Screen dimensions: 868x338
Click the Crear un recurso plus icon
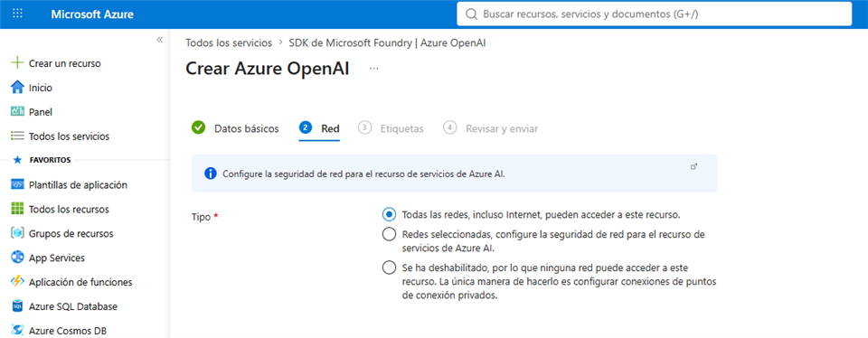pyautogui.click(x=18, y=63)
